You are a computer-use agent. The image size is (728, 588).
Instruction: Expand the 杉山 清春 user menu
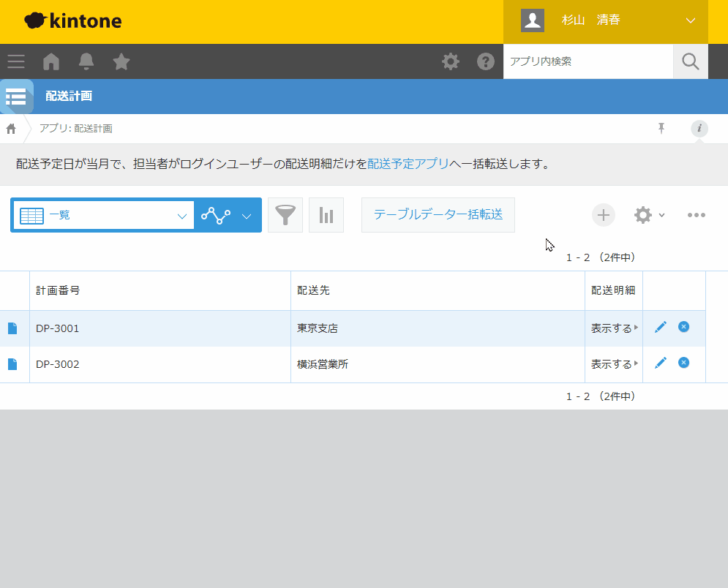pyautogui.click(x=605, y=20)
